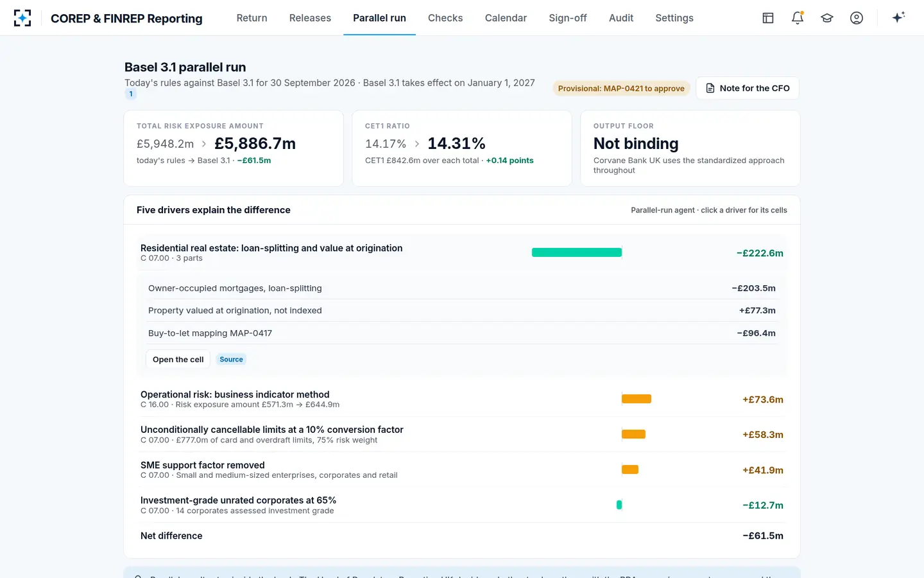Open the Settings tab
Viewport: 924px width, 578px height.
[x=674, y=18]
